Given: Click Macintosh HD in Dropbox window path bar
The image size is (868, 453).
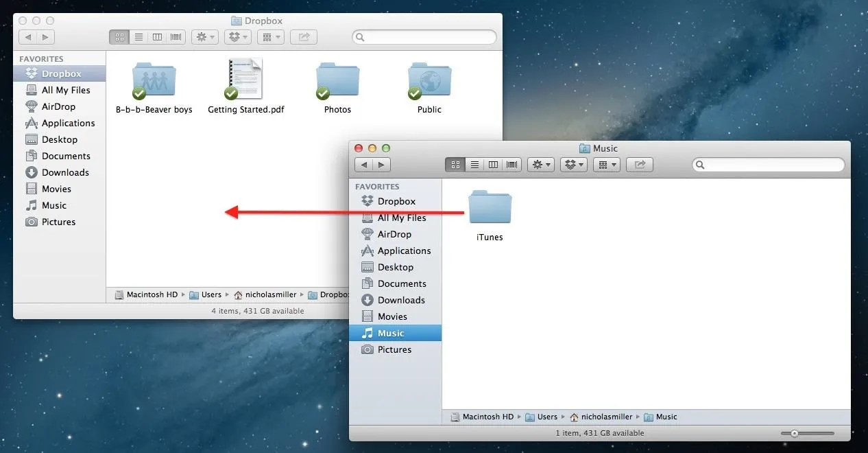Looking at the screenshot, I should pos(145,294).
